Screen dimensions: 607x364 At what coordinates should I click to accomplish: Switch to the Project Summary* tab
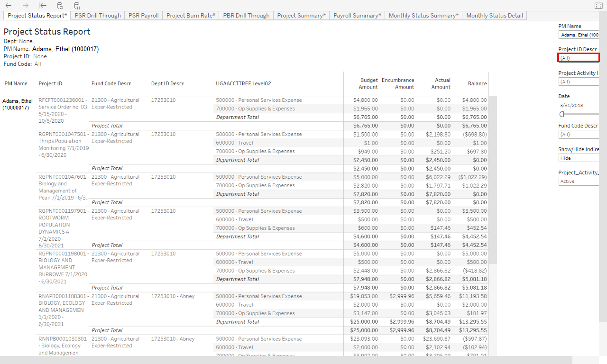pos(301,16)
